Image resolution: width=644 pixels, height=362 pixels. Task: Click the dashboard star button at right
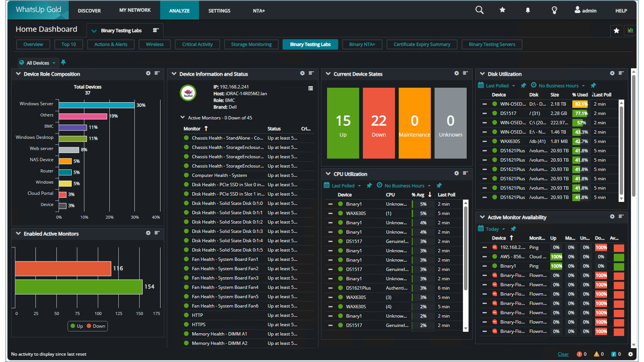(x=616, y=31)
